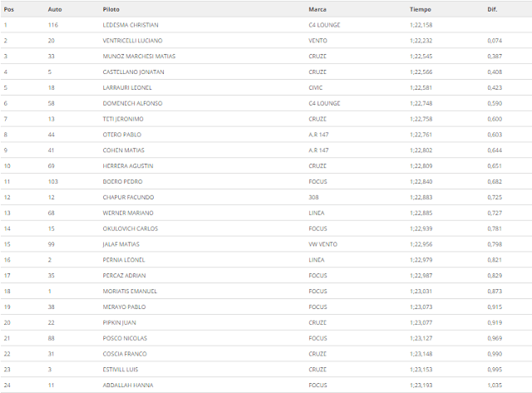The height and width of the screenshot is (393, 532).
Task: Click position number 24
Action: 7,386
